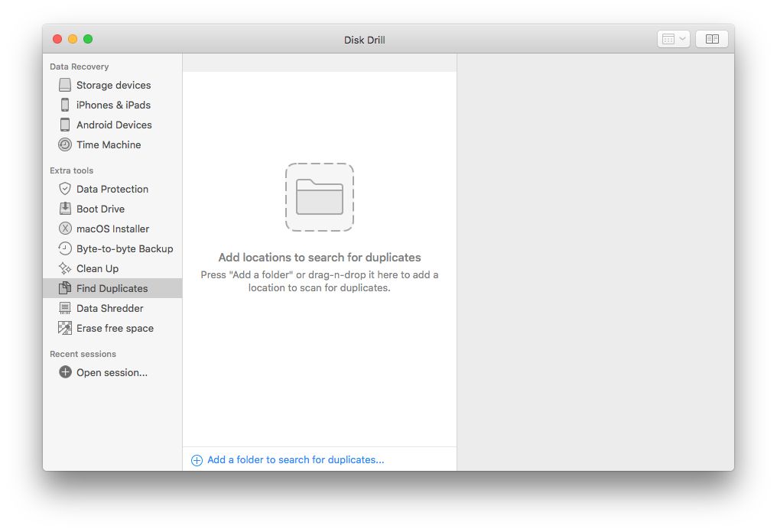Open the Clean Up tool

tap(112, 268)
